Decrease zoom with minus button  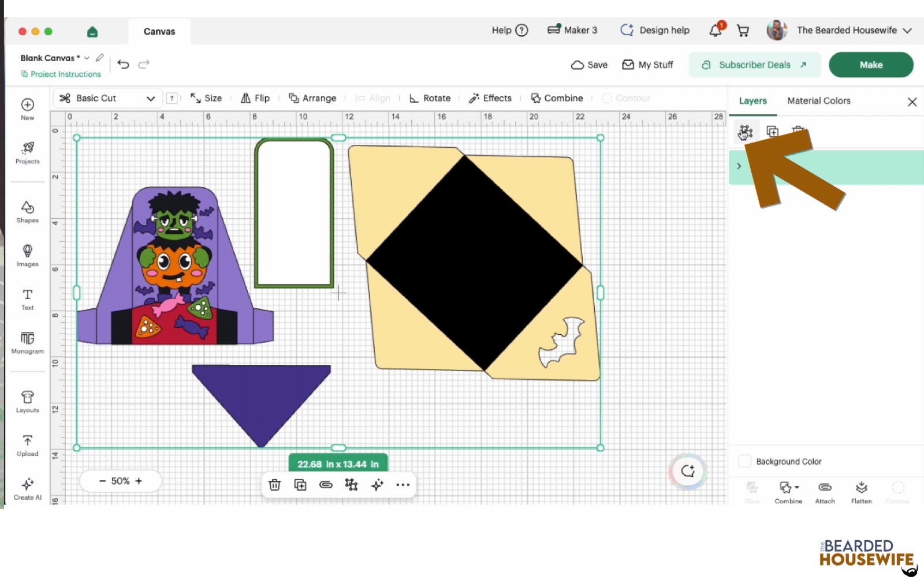coord(102,481)
